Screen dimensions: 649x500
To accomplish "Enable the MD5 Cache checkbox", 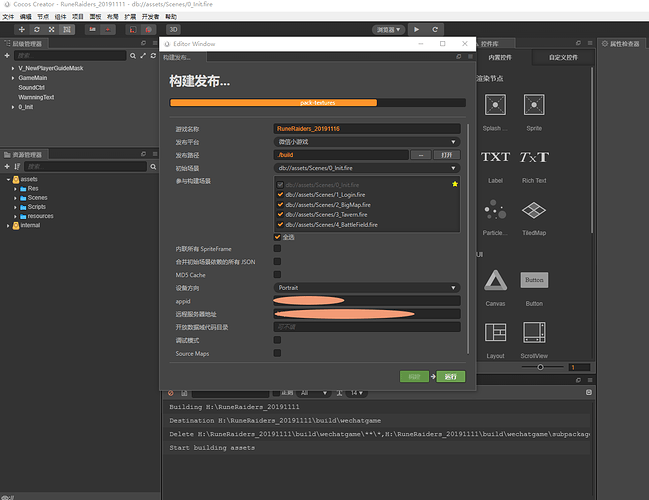I will 277,274.
